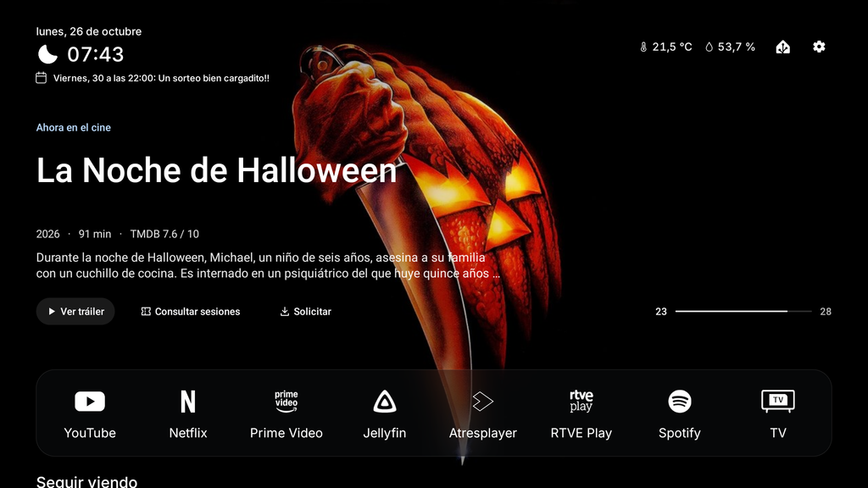Viewport: 868px width, 488px height.
Task: Select the La Noche de Halloween title
Action: point(216,169)
